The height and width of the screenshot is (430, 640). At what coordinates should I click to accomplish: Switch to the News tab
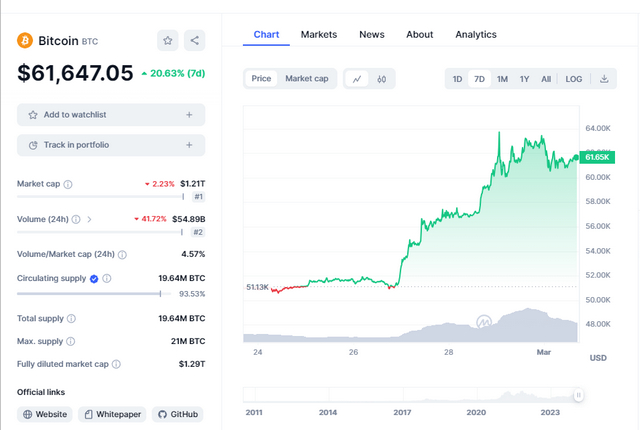point(371,35)
